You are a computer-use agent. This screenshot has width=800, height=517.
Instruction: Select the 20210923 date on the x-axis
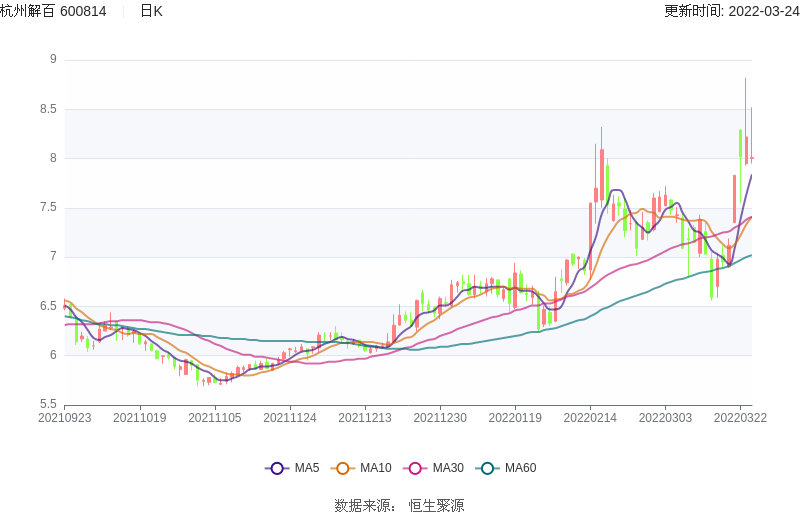click(64, 418)
